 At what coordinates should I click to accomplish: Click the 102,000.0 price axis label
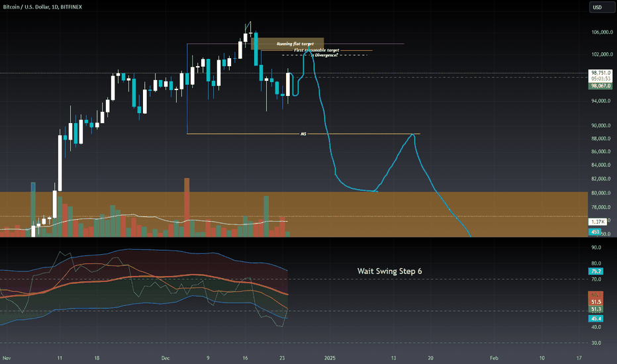click(602, 54)
